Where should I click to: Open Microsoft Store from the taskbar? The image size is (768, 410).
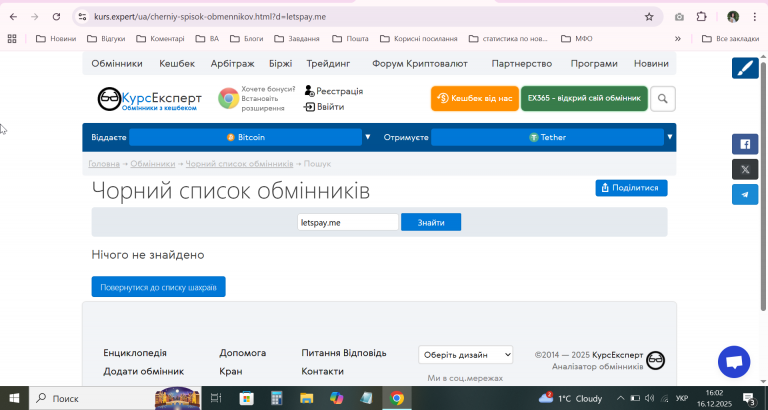(x=246, y=398)
